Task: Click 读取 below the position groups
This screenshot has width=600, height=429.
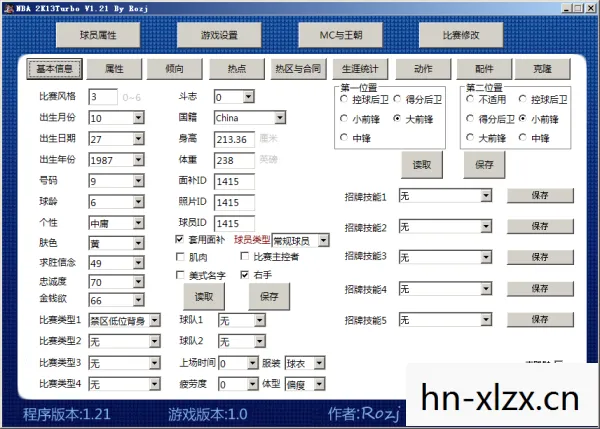Action: 422,165
